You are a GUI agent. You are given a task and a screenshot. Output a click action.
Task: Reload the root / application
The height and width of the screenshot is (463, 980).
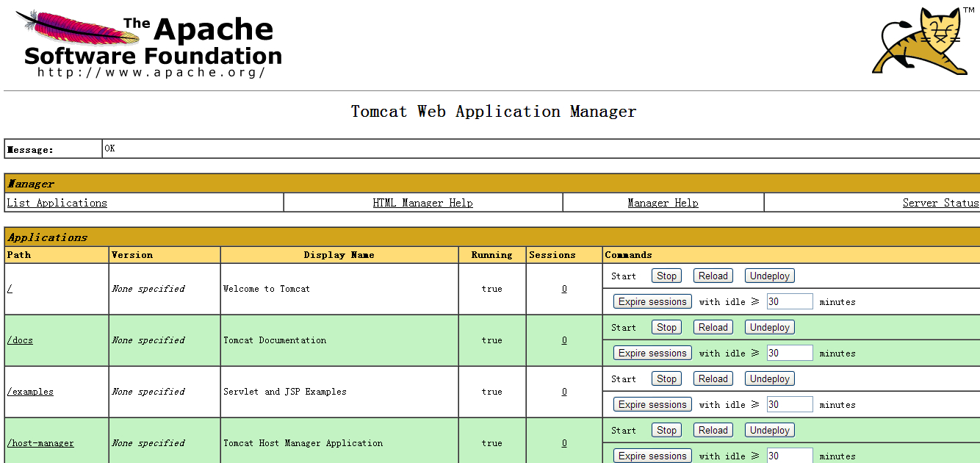click(713, 276)
